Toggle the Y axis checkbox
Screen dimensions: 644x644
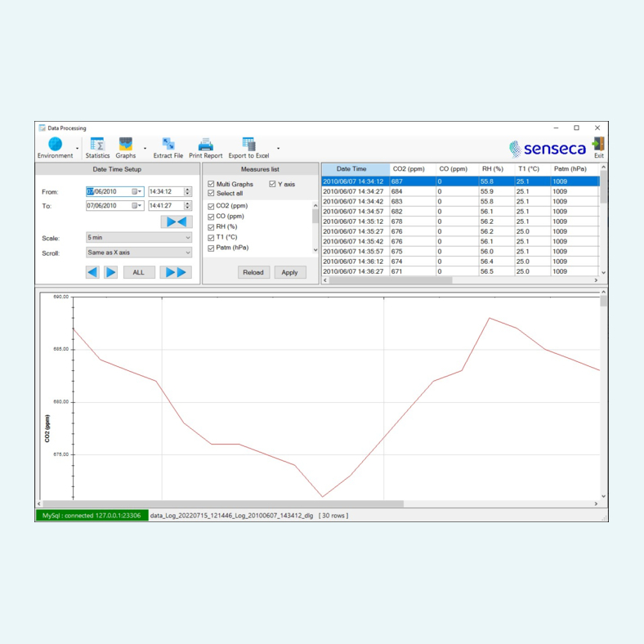[272, 184]
